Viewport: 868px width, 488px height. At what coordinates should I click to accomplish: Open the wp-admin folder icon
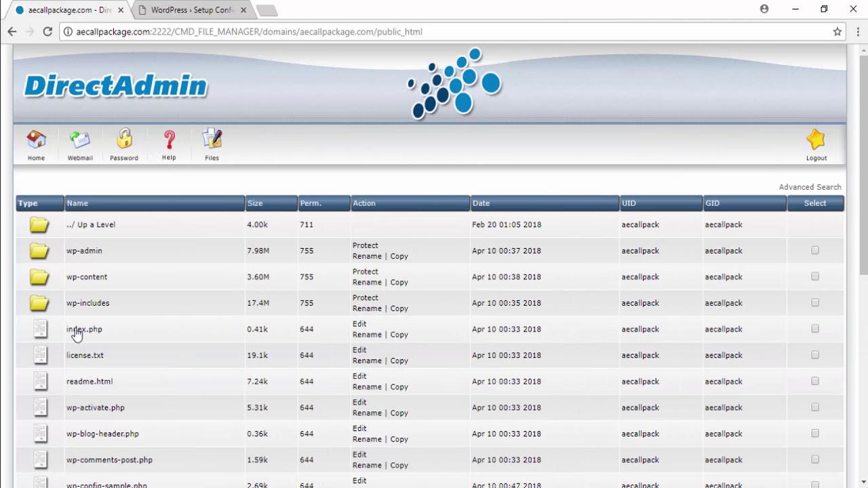pyautogui.click(x=39, y=251)
